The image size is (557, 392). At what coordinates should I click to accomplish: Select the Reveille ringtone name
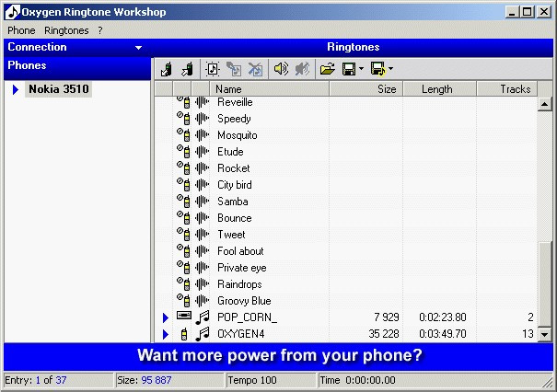tap(235, 102)
